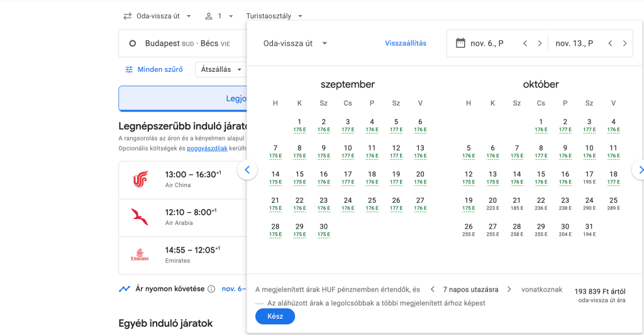This screenshot has height=335, width=644.
Task: Go to previous months with left arrow
Action: (x=247, y=169)
